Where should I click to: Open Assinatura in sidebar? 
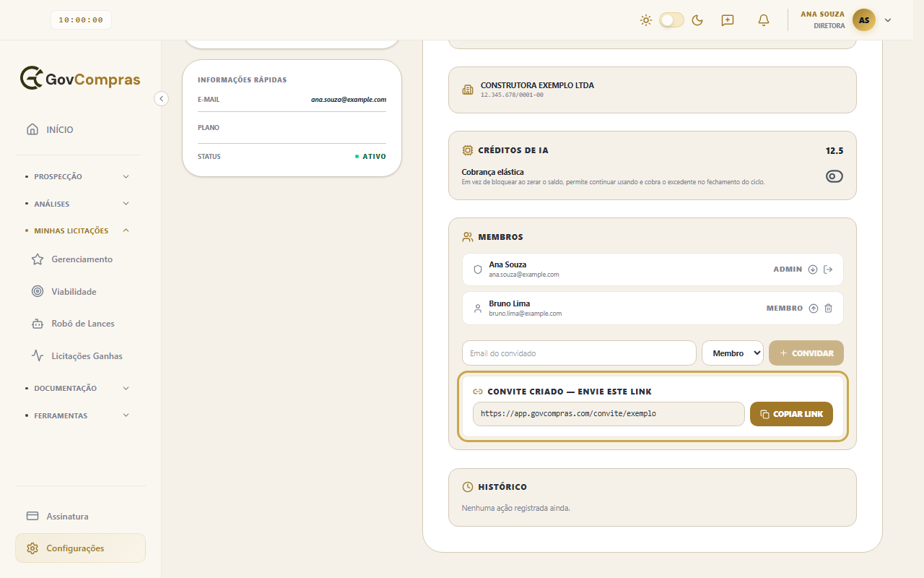(x=80, y=517)
